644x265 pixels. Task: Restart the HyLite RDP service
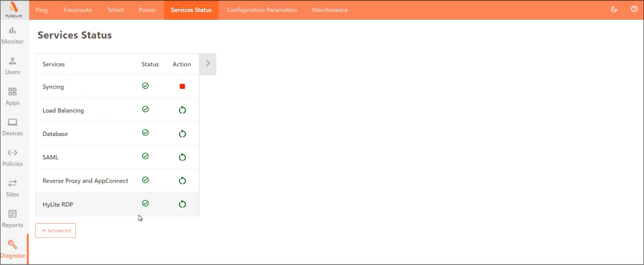(182, 204)
